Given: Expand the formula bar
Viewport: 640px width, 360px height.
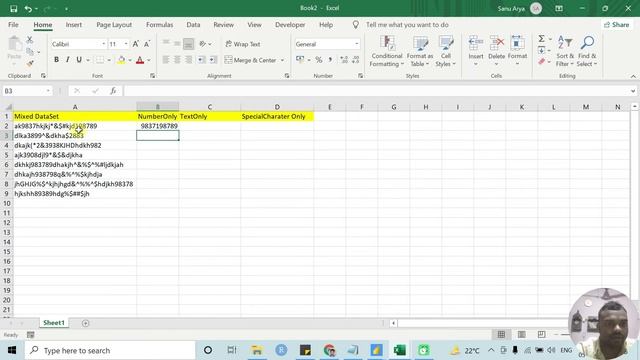Looking at the screenshot, I should [633, 91].
